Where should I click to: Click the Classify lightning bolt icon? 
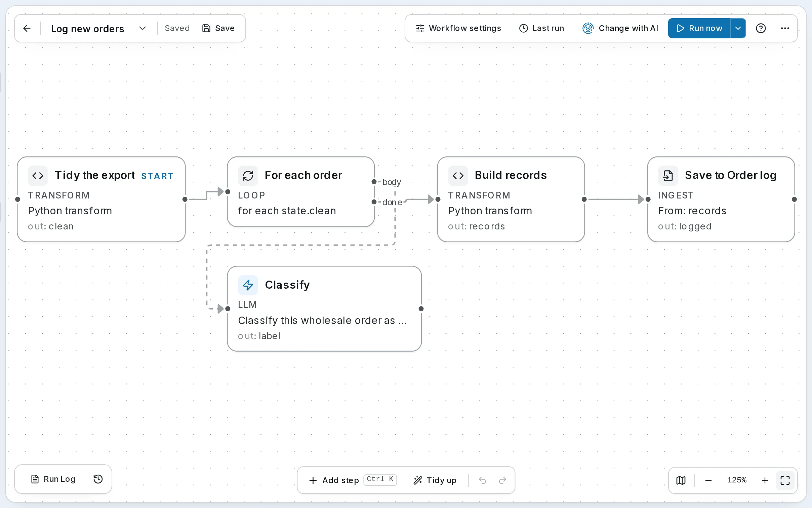(248, 285)
